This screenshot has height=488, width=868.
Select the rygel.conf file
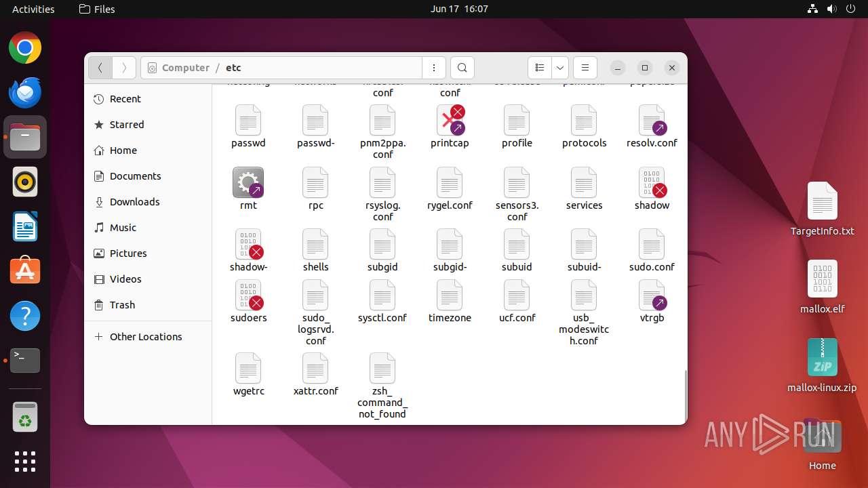pos(450,182)
